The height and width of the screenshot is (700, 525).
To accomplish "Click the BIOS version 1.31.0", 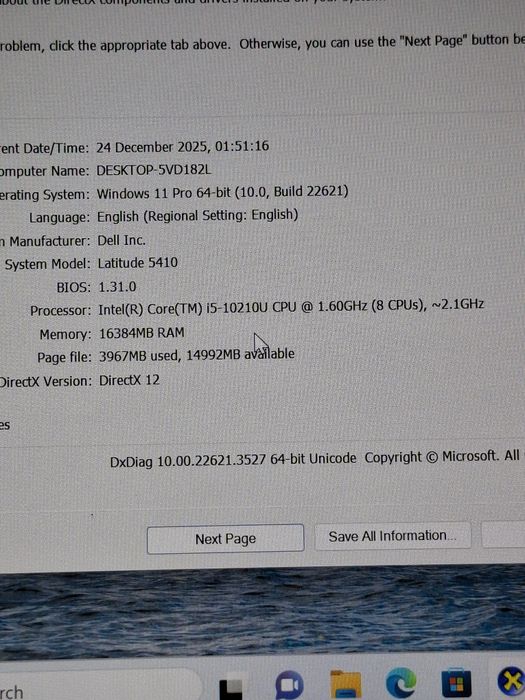I will tap(117, 287).
